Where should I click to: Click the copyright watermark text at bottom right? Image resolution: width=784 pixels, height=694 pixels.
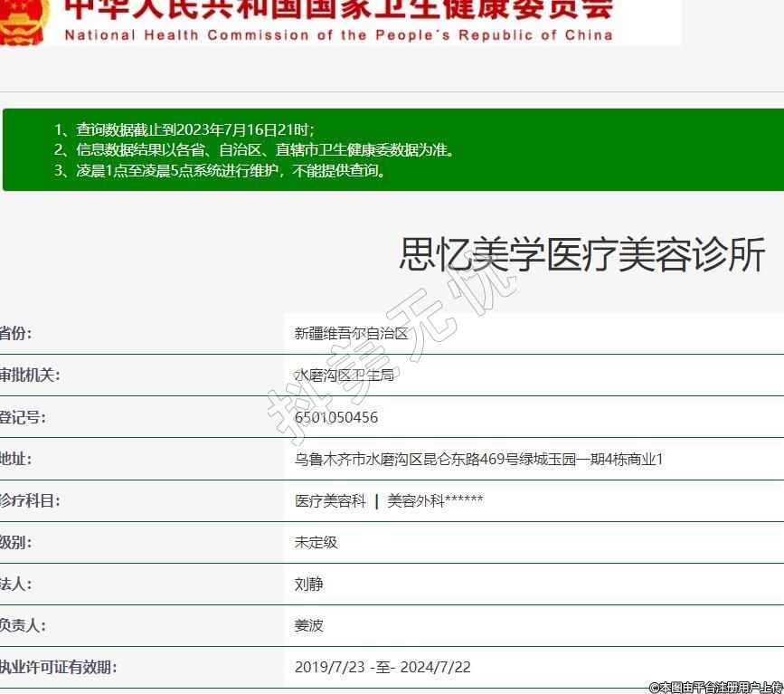point(715,687)
